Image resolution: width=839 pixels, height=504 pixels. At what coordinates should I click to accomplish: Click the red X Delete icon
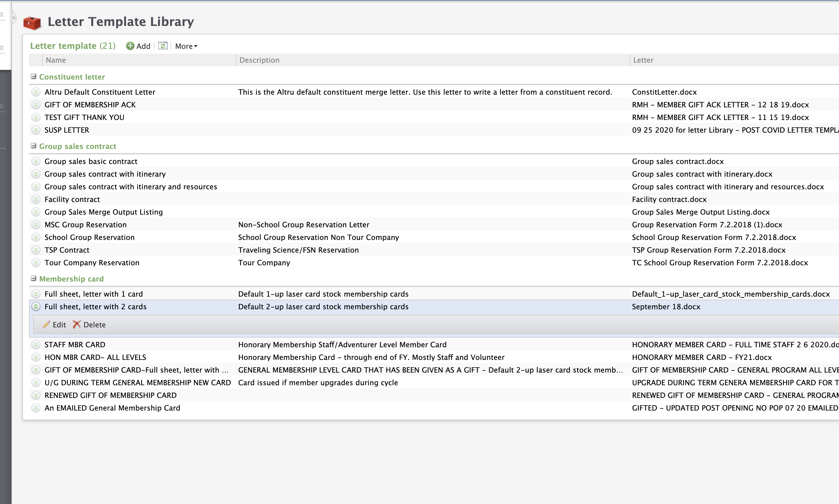tap(77, 325)
